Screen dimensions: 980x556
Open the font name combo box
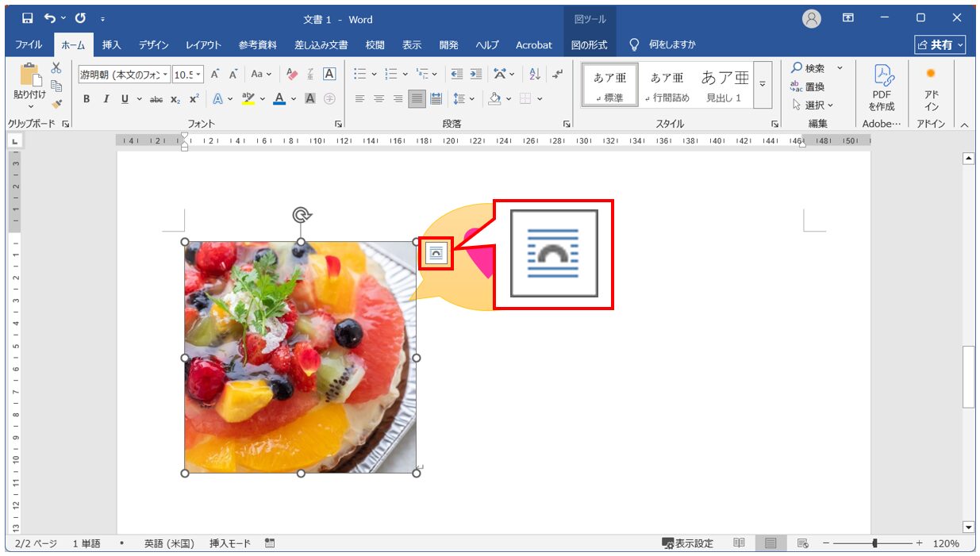tap(125, 75)
